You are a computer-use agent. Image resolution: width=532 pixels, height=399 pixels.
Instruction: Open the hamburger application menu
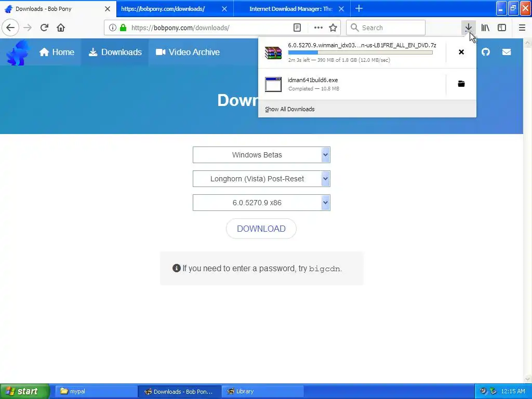coord(522,28)
